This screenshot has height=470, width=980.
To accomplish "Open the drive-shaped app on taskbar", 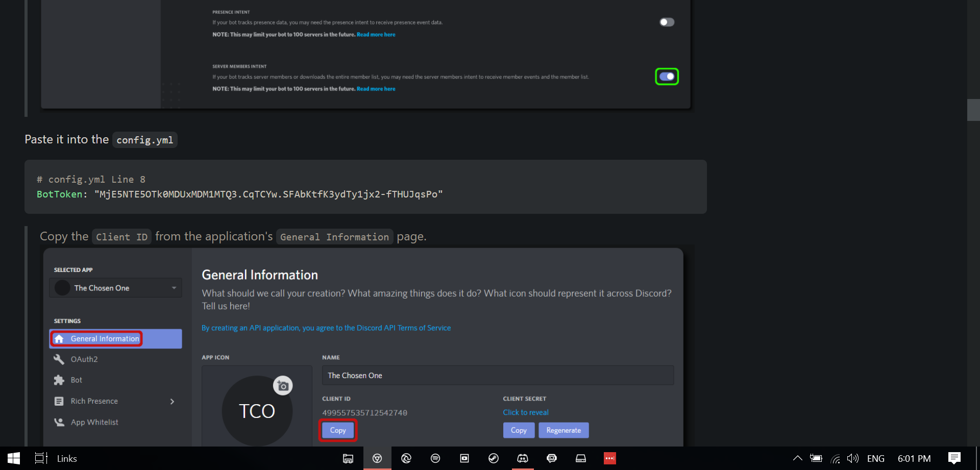I will pos(581,458).
